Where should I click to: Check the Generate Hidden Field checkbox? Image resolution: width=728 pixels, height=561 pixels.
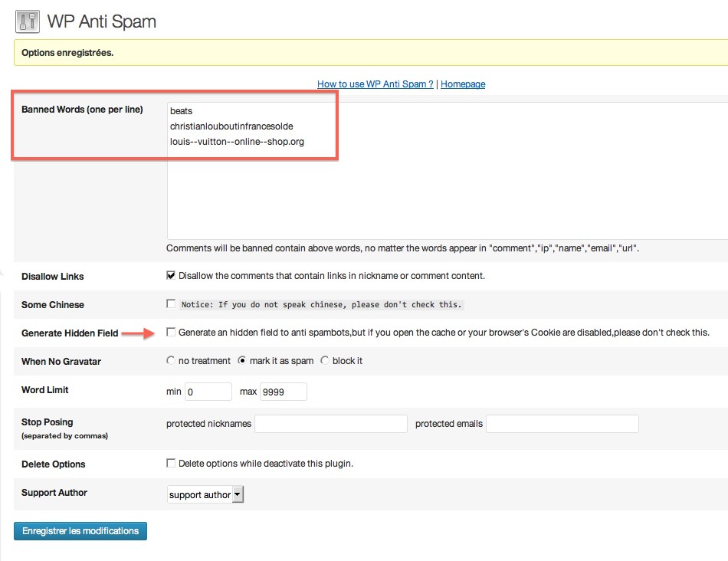(171, 332)
